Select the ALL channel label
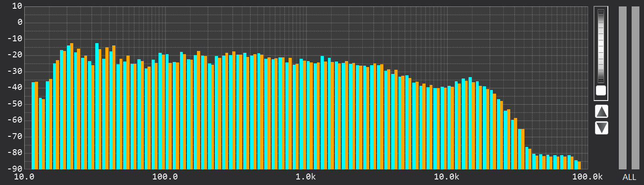 tap(629, 177)
